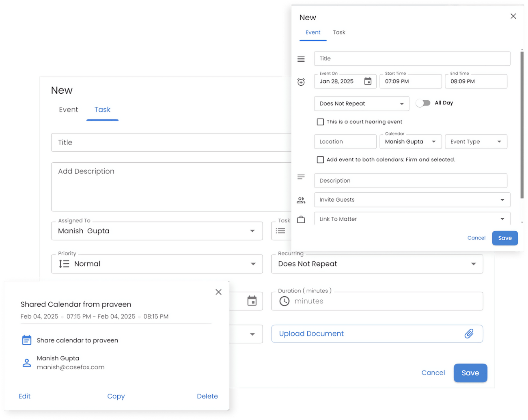Enable 'Add event to both calendars' checkbox
The height and width of the screenshot is (420, 528).
(x=320, y=159)
